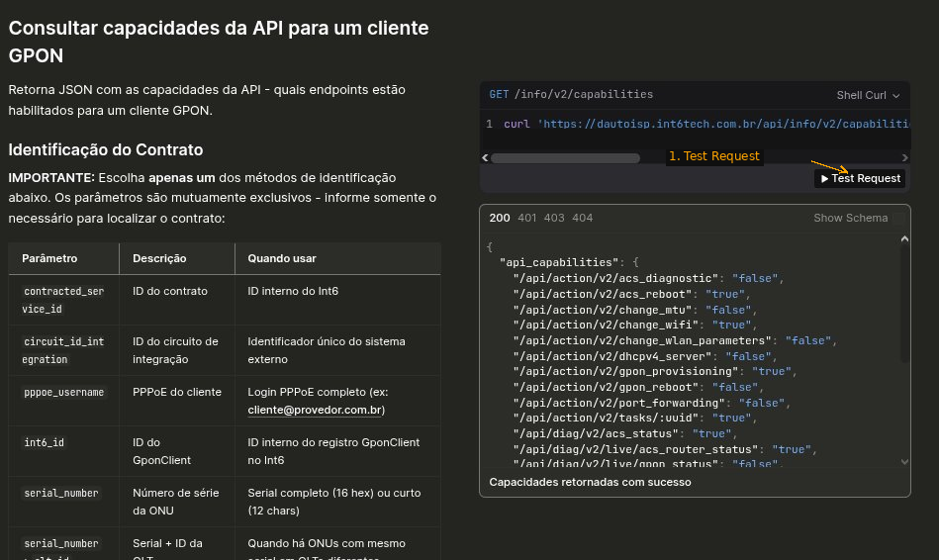The image size is (939, 560).
Task: Click the response panel scroll-down arrow
Action: coord(905,462)
